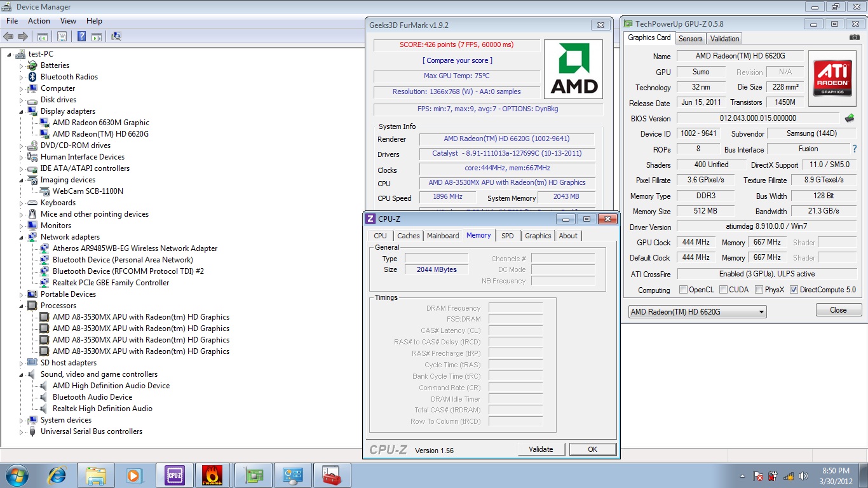Click the Validate button in CPU-Z
Viewport: 868px width, 488px height.
(541, 449)
